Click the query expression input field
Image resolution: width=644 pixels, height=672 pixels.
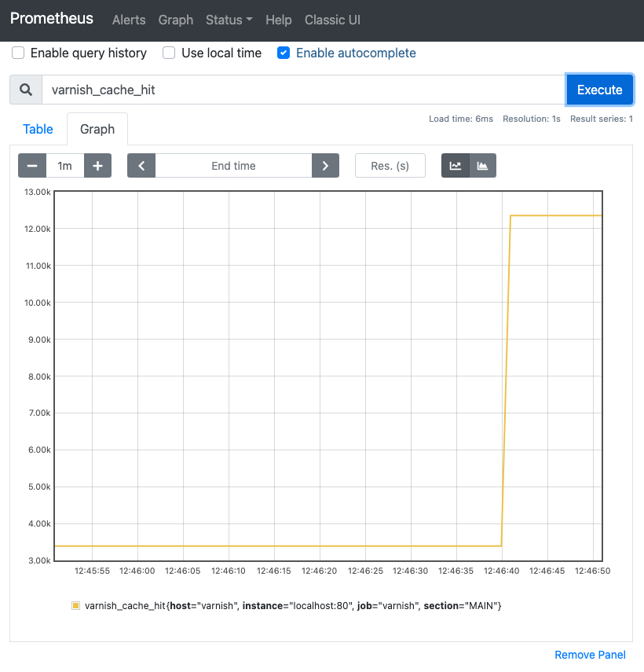coord(303,90)
